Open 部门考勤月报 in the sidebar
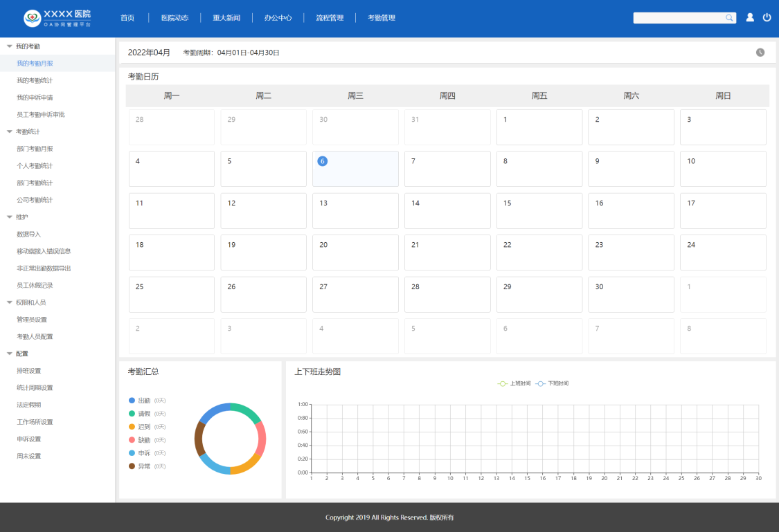The height and width of the screenshot is (532, 779). pos(35,149)
